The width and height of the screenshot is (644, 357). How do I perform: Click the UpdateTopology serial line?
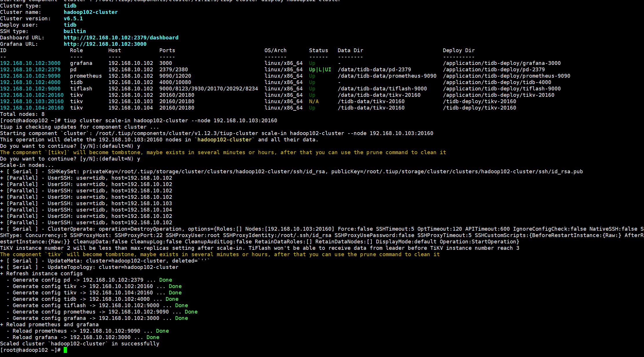pos(89,267)
